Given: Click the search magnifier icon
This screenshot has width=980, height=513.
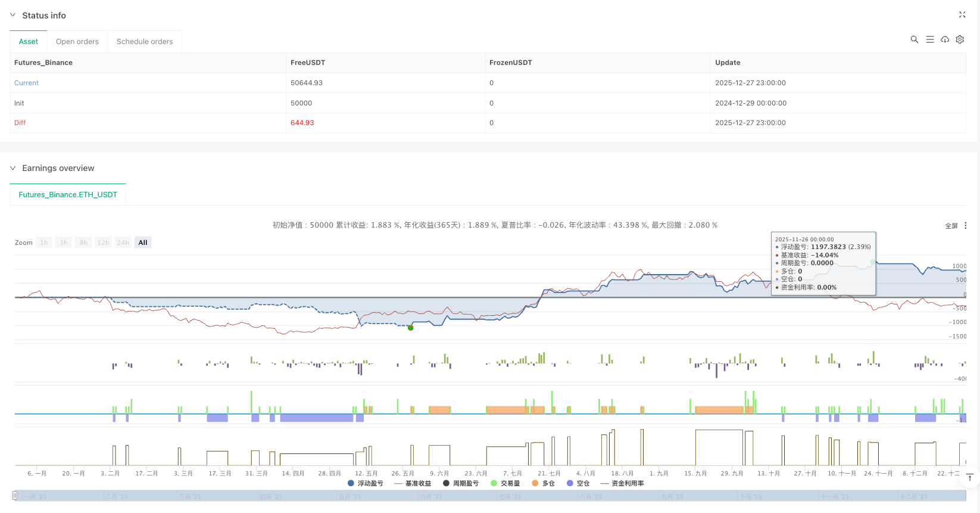Looking at the screenshot, I should tap(914, 39).
